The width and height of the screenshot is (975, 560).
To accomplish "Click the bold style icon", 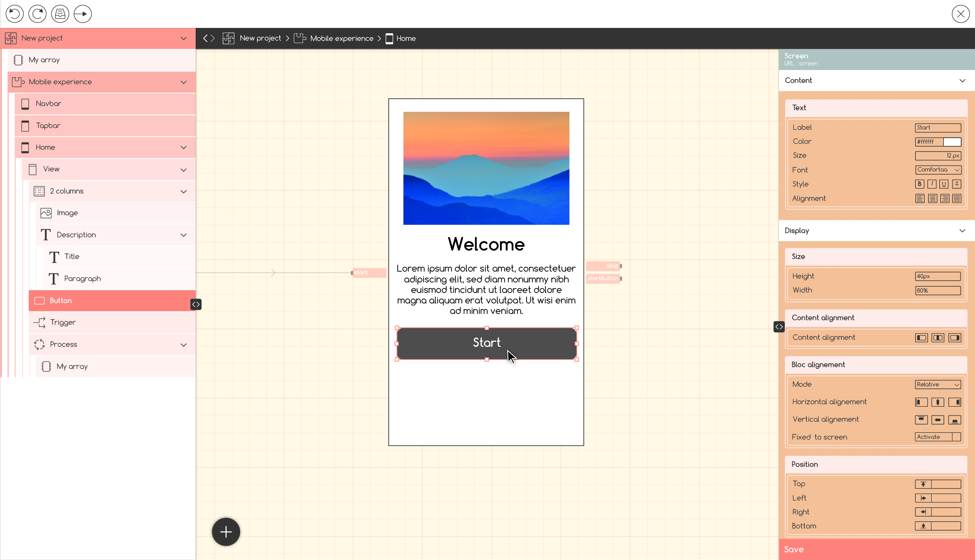I will pyautogui.click(x=919, y=184).
